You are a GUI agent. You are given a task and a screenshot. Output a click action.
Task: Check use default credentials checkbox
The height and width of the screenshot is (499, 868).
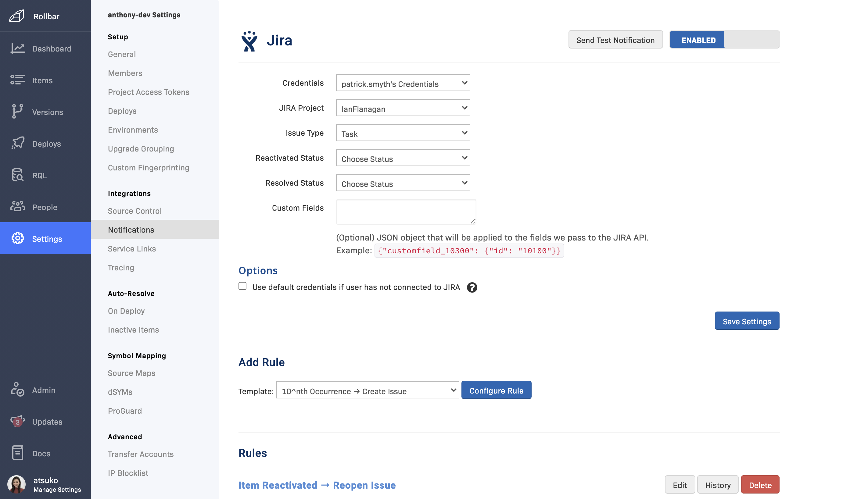click(x=242, y=286)
